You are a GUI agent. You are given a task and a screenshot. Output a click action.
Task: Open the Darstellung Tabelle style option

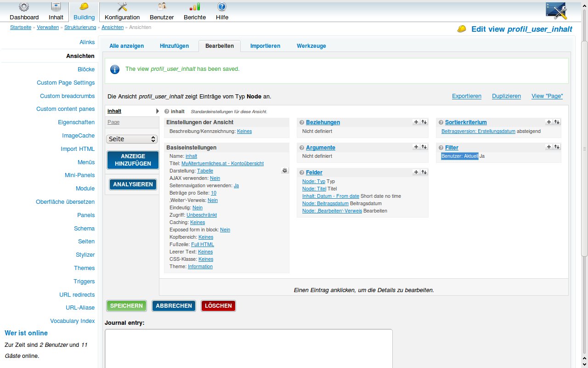(205, 171)
